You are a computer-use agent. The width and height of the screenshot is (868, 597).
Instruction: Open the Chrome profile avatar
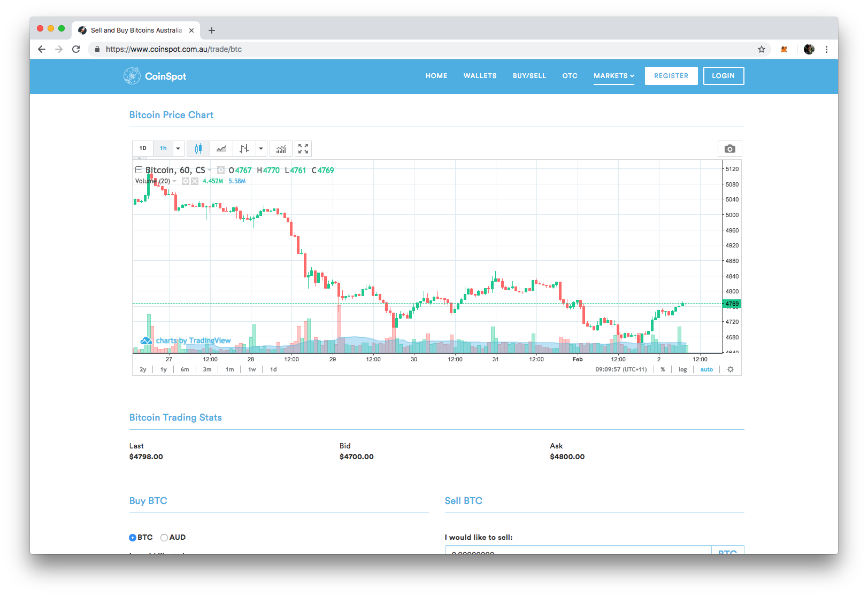point(809,49)
